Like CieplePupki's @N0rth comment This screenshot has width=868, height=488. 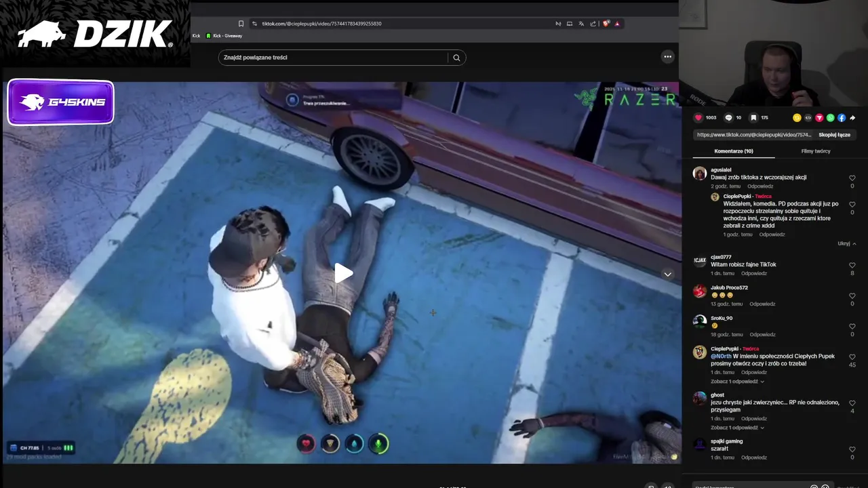(x=852, y=357)
